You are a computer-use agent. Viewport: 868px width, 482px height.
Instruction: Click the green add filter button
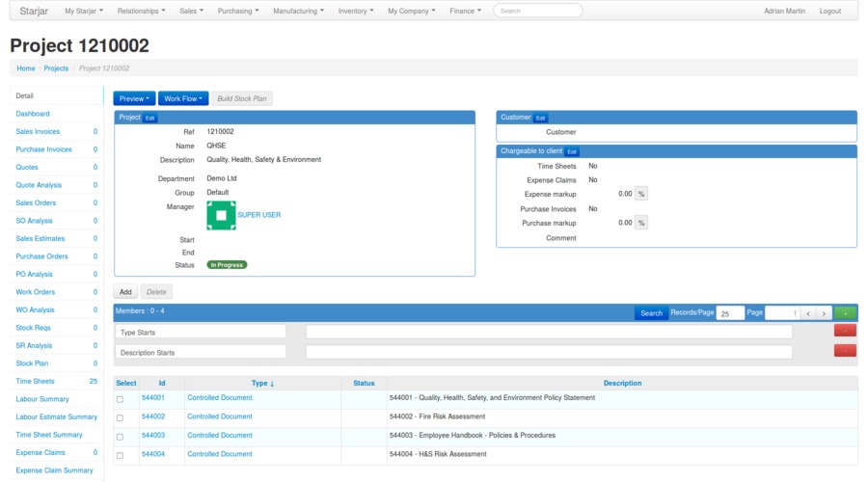point(845,313)
